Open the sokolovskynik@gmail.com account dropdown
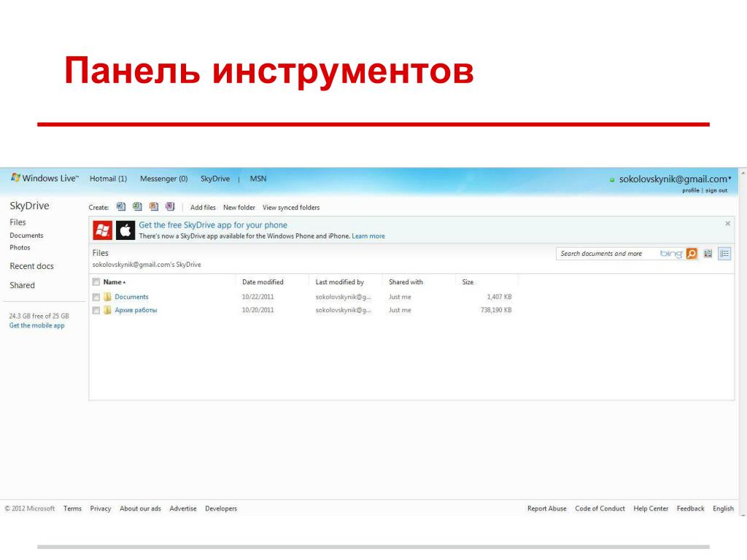Image resolution: width=747 pixels, height=560 pixels. 675,179
